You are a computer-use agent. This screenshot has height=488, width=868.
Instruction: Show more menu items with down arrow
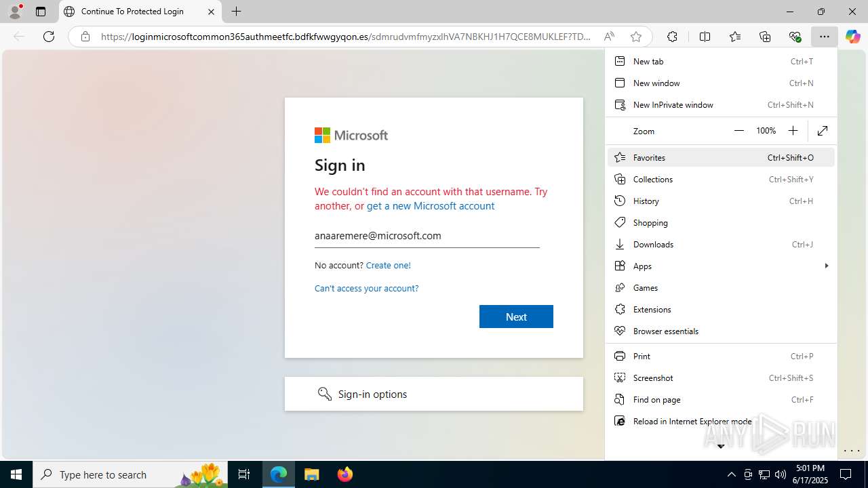721,446
